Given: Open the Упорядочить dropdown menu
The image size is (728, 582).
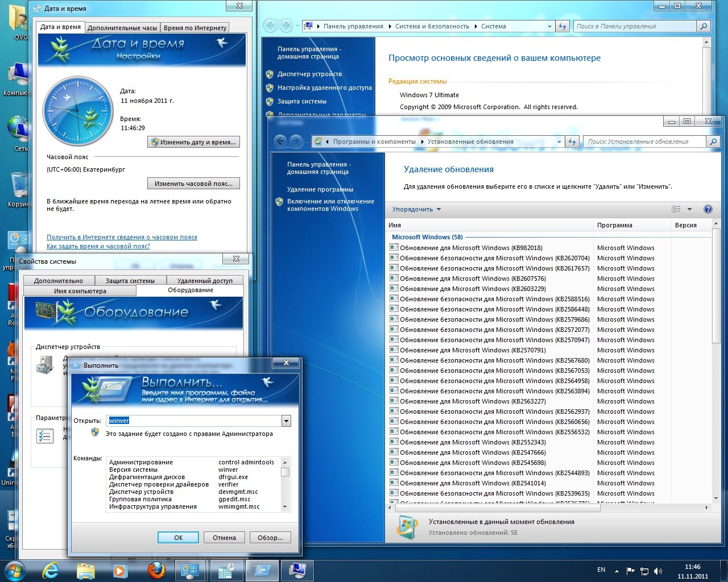Looking at the screenshot, I should 416,209.
